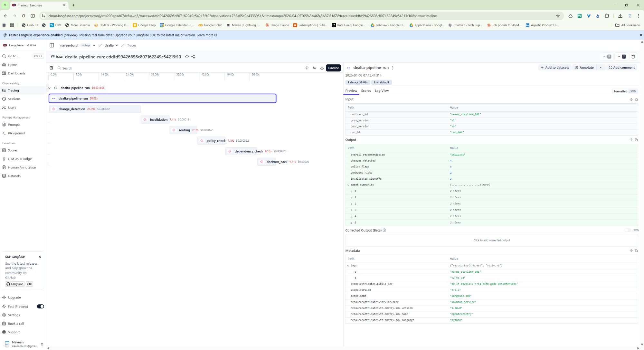Switch output format to JSON
644x350 pixels.
[632, 91]
